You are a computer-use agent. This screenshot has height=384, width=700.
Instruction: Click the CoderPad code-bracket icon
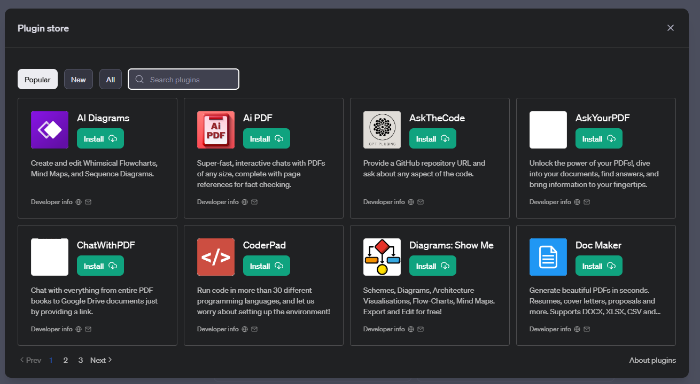coord(216,257)
